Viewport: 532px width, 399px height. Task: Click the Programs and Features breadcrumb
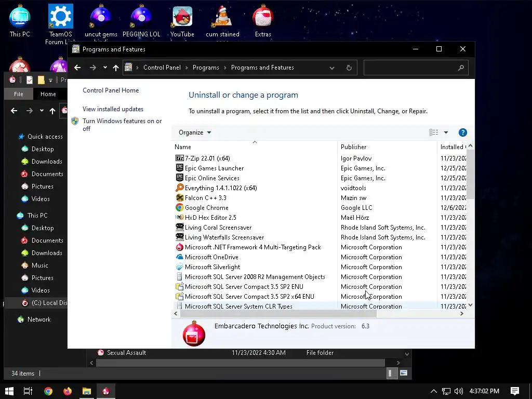[262, 68]
